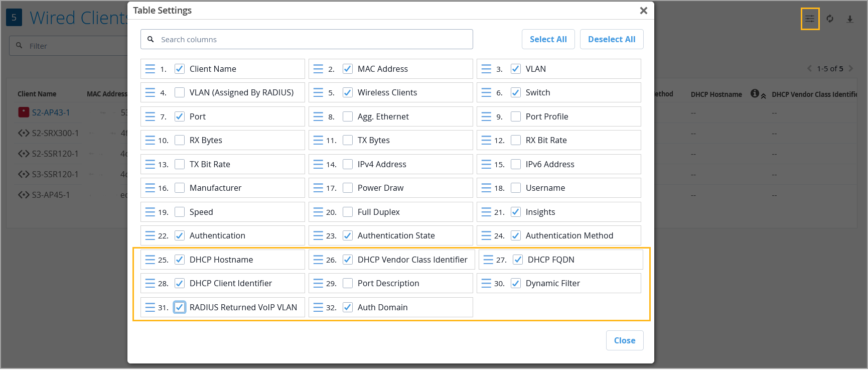868x370 pixels.
Task: Open table settings icon in toolbar
Action: 810,19
